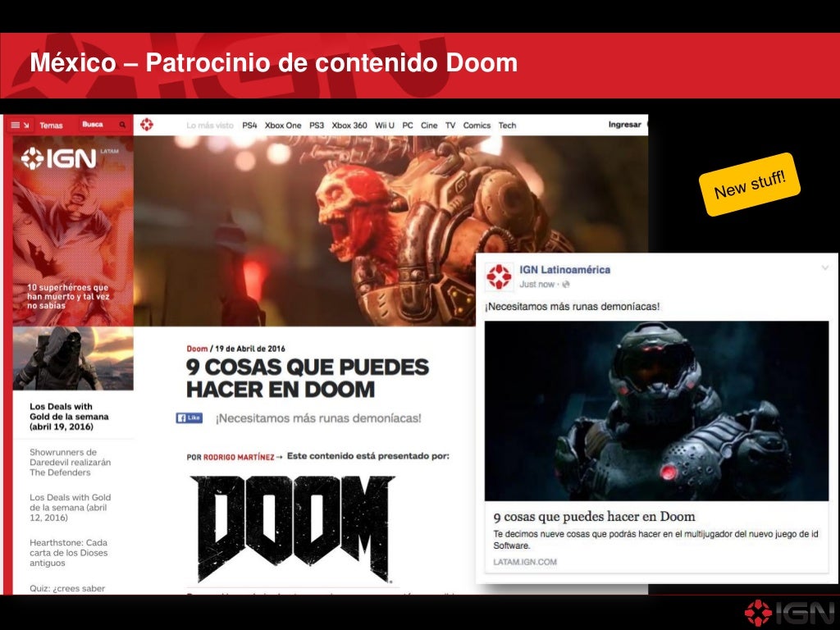Click the 9 Cosas Que Puedes Hacer headline

[x=308, y=378]
